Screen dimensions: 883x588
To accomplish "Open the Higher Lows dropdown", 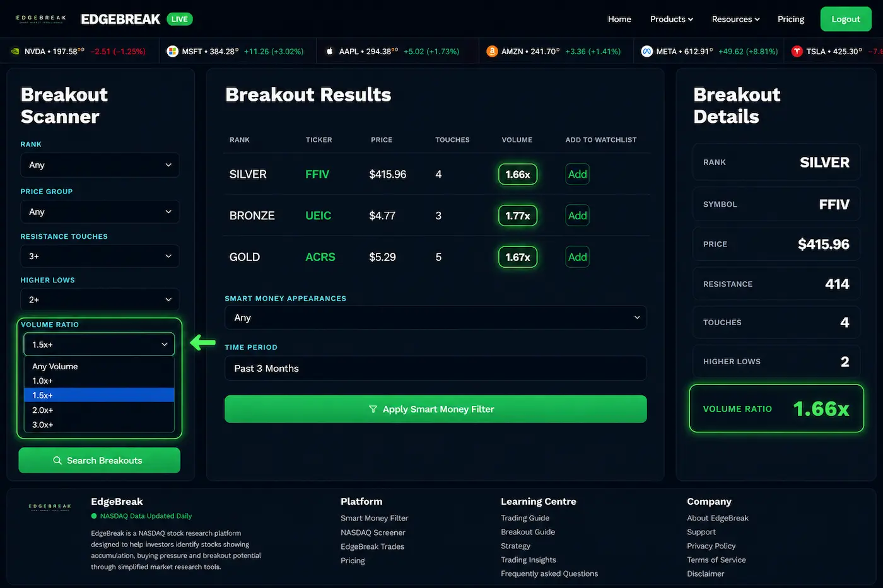I will [100, 300].
